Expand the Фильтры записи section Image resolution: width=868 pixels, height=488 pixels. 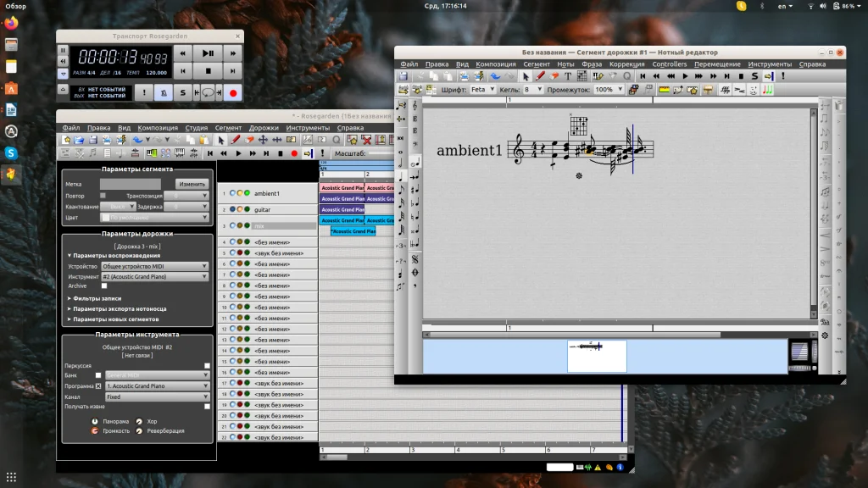coord(97,298)
